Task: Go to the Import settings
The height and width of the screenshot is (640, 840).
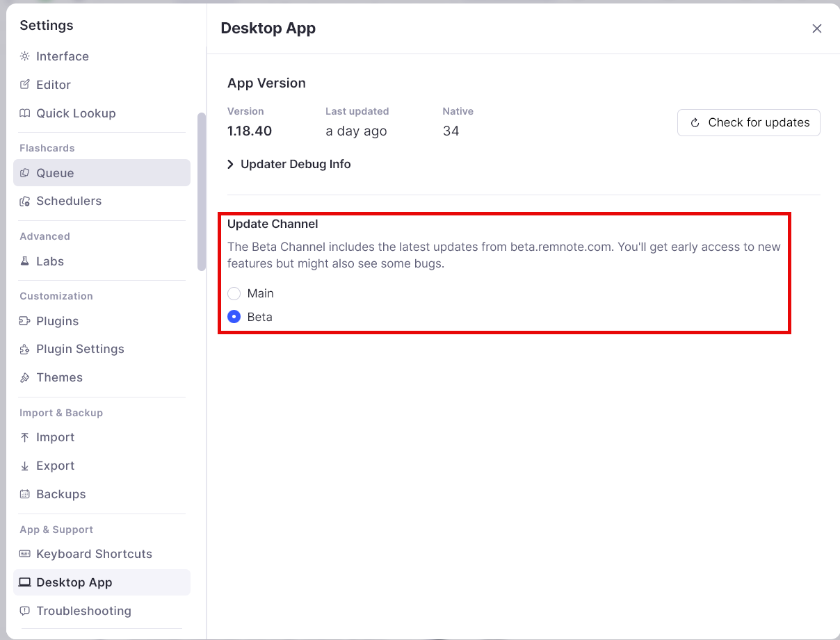Action: (55, 437)
